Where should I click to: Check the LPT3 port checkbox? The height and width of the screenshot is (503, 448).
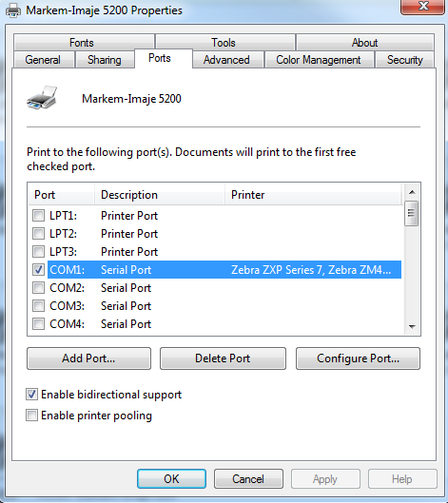pos(38,251)
